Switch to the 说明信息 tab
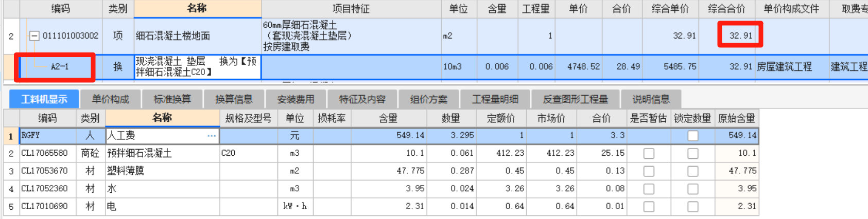This screenshot has width=868, height=219. click(651, 99)
